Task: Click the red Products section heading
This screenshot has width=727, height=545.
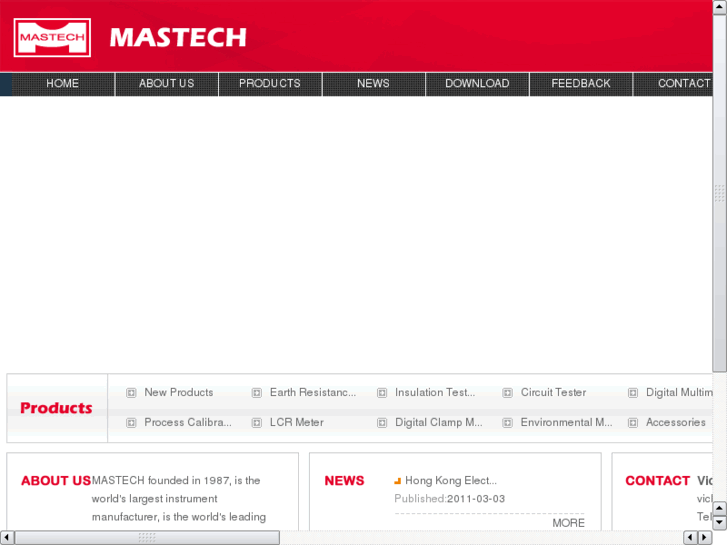Action: coord(56,408)
